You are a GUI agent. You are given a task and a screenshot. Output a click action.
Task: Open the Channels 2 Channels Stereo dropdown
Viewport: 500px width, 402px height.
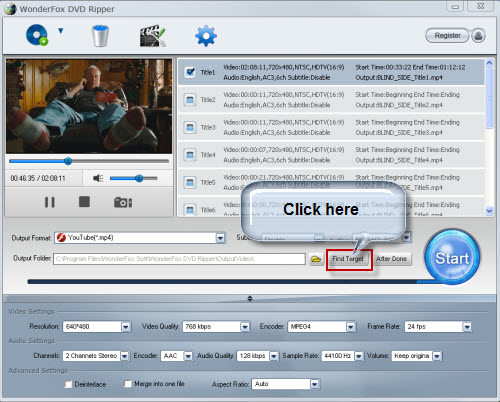click(x=124, y=356)
